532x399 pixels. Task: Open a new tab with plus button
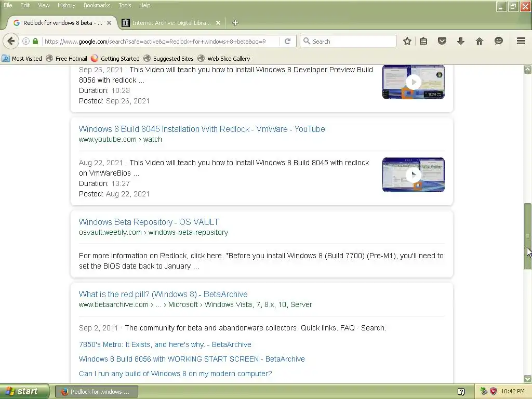(x=235, y=23)
